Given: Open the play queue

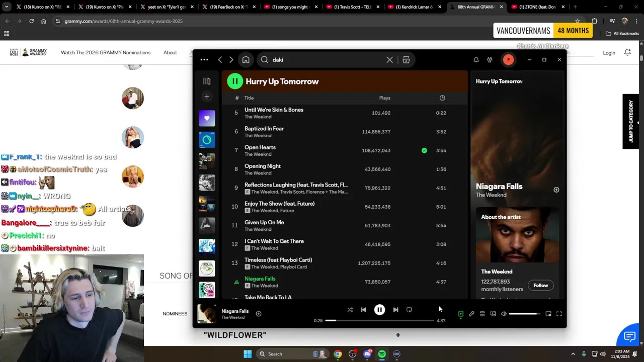Looking at the screenshot, I should (x=482, y=314).
